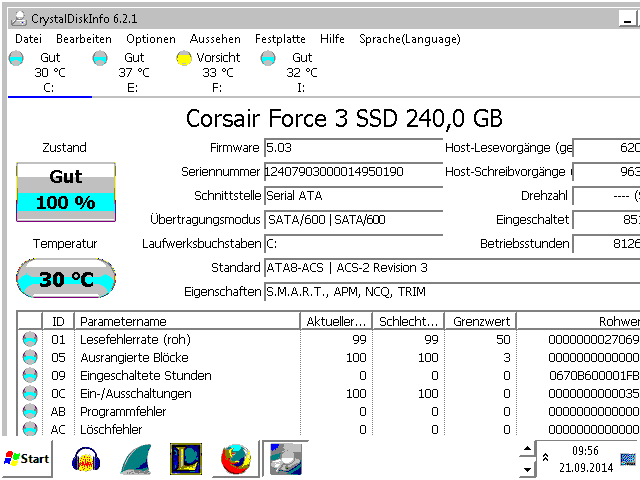Open the Sprache(Language) menu
The width and height of the screenshot is (640, 480).
point(410,39)
